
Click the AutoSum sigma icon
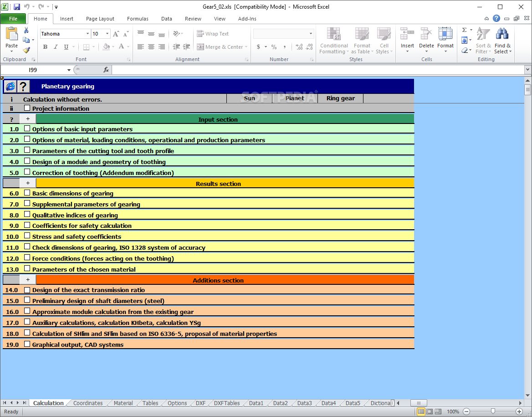(465, 30)
